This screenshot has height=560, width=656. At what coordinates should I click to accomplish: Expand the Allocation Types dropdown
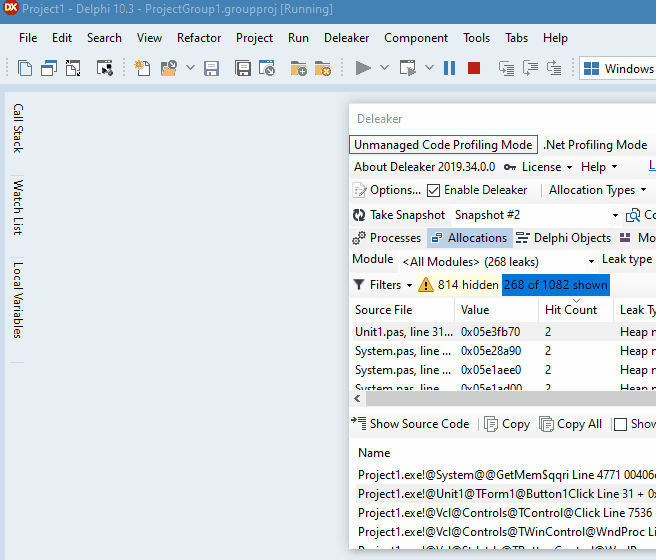pos(597,190)
